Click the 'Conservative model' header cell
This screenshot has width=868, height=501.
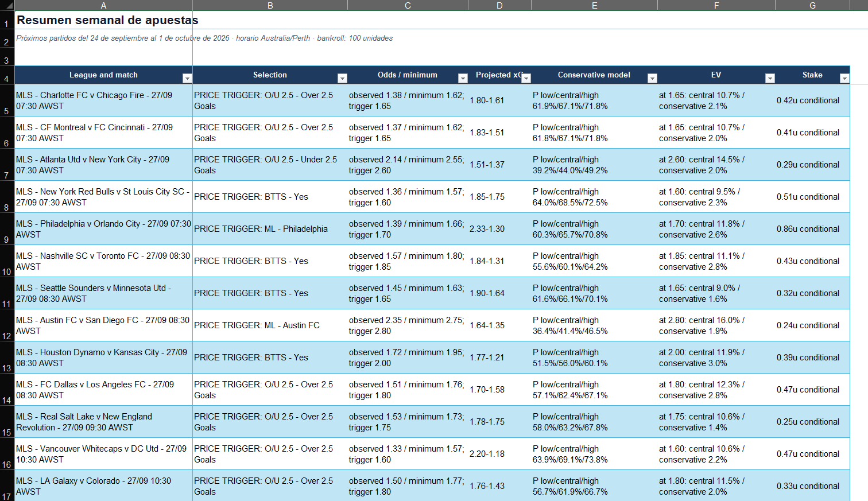[x=595, y=75]
